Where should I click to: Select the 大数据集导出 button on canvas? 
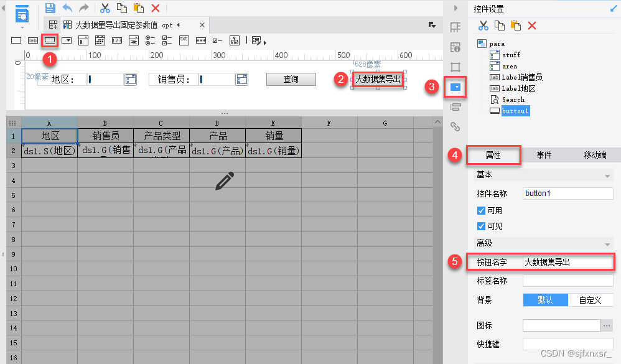tap(378, 80)
